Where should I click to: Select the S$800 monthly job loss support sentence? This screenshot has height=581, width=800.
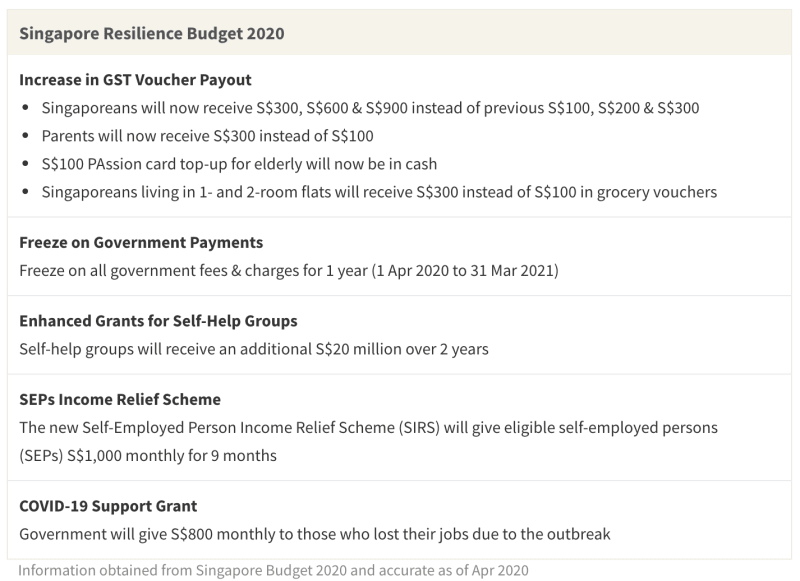pos(314,534)
